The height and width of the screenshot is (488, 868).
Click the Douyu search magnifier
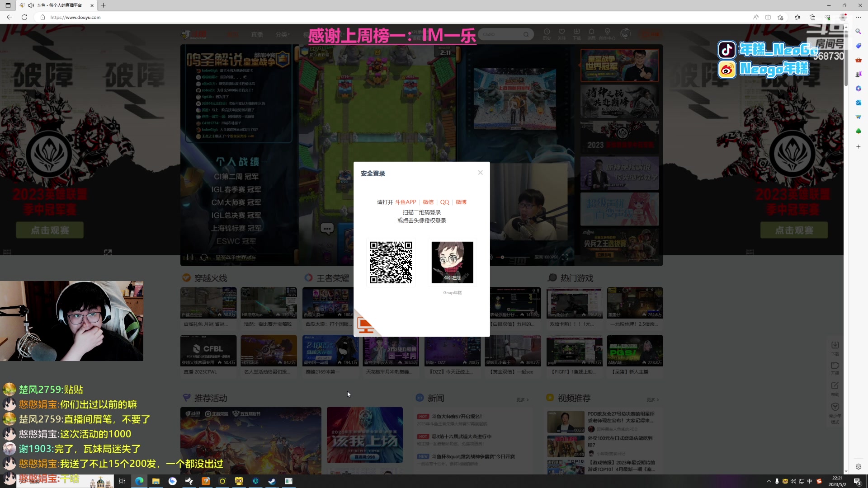526,34
